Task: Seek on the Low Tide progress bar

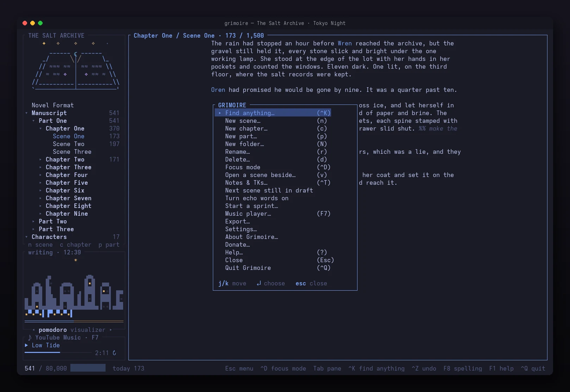Action: tap(58, 352)
